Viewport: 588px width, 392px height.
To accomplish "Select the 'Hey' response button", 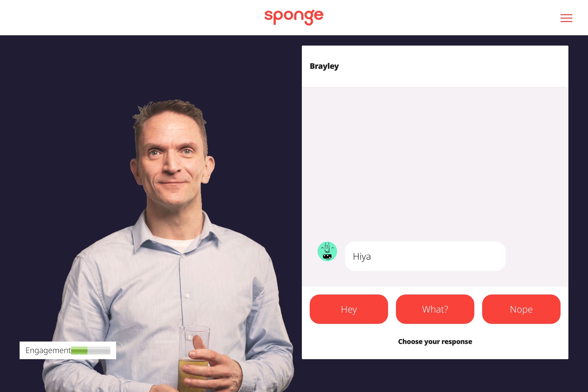I will [349, 309].
